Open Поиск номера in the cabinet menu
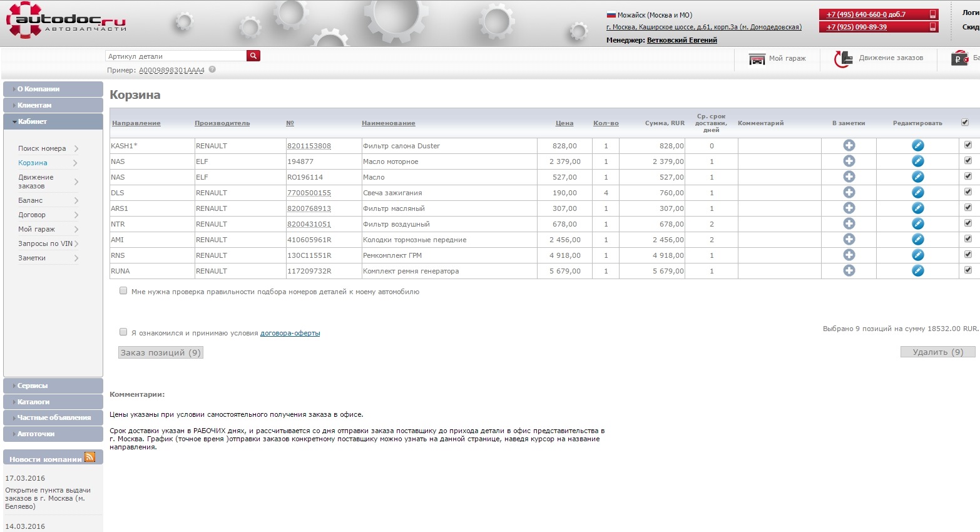Viewport: 980px width, 532px height. 42,148
